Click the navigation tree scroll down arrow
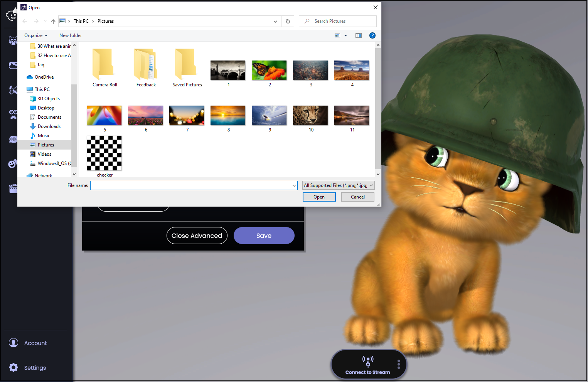Screen dimensions: 588x382 click(74, 174)
